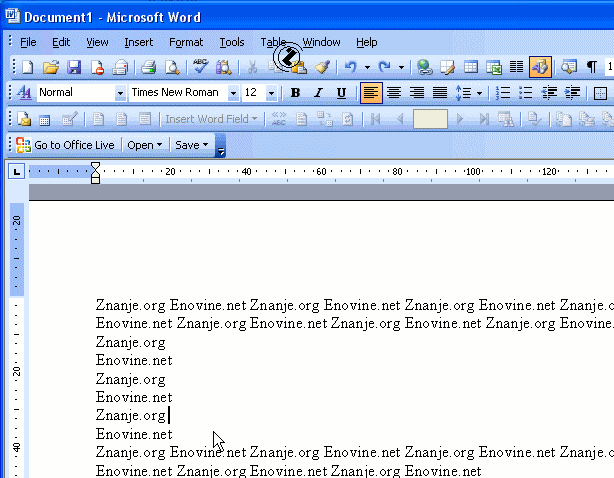Open the Format menu

pos(186,42)
